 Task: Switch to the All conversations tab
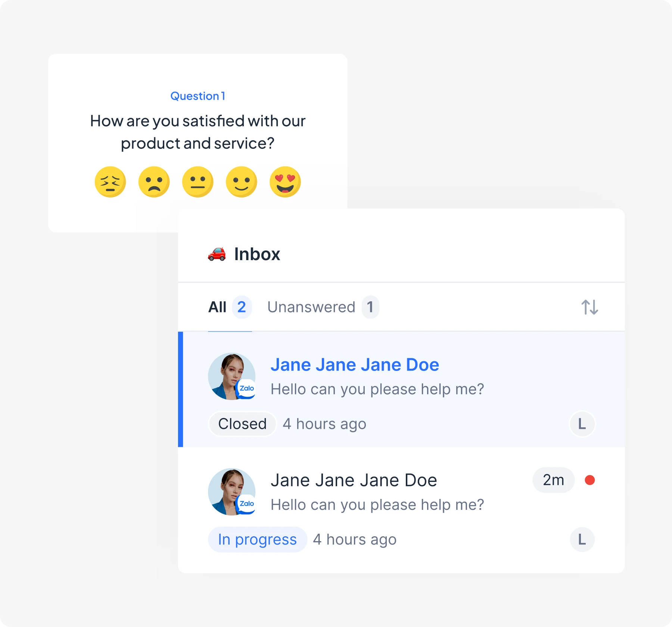click(x=218, y=307)
